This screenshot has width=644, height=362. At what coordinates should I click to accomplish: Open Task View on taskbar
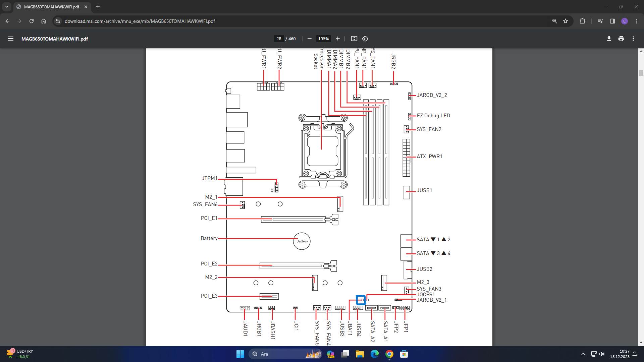(x=345, y=354)
